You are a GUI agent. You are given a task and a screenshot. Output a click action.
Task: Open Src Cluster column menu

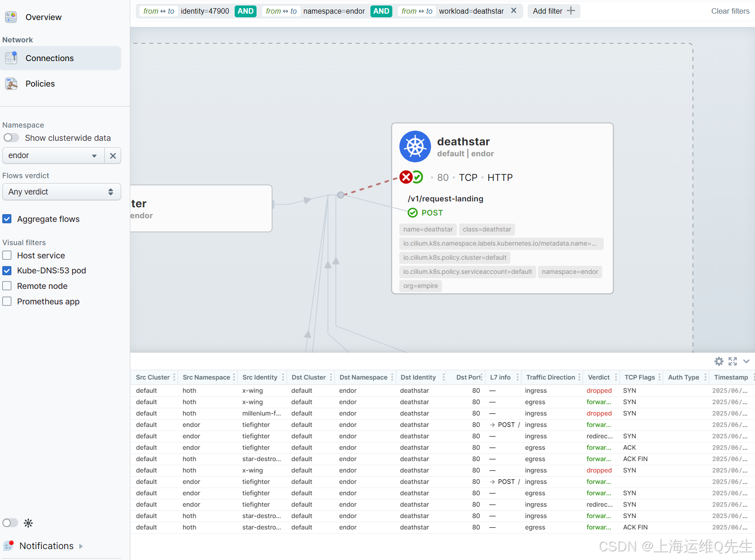click(x=174, y=377)
